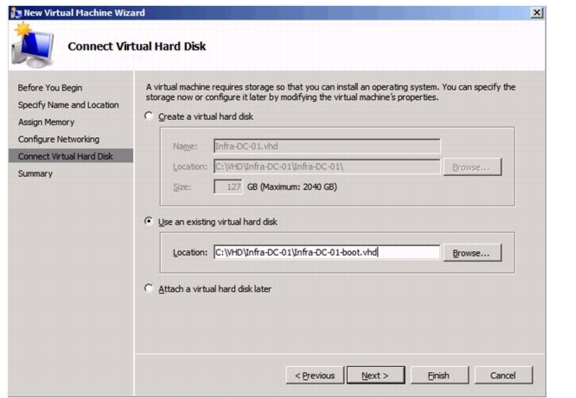The width and height of the screenshot is (576, 398).
Task: Jump to Summary step
Action: 35,173
